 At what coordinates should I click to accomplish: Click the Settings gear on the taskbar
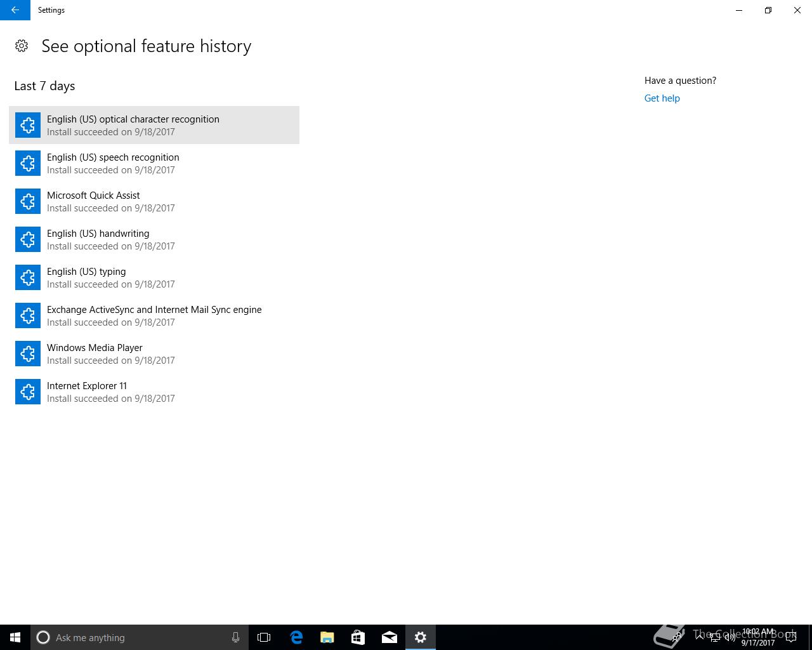click(421, 637)
